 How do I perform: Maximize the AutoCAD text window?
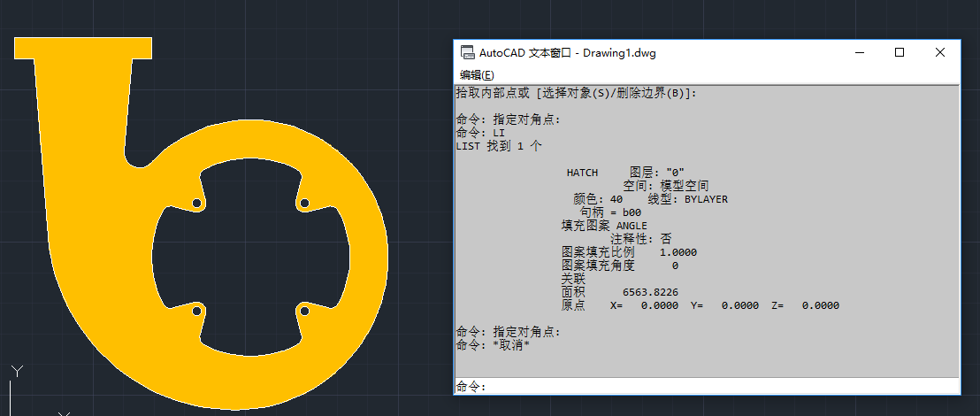(900, 53)
